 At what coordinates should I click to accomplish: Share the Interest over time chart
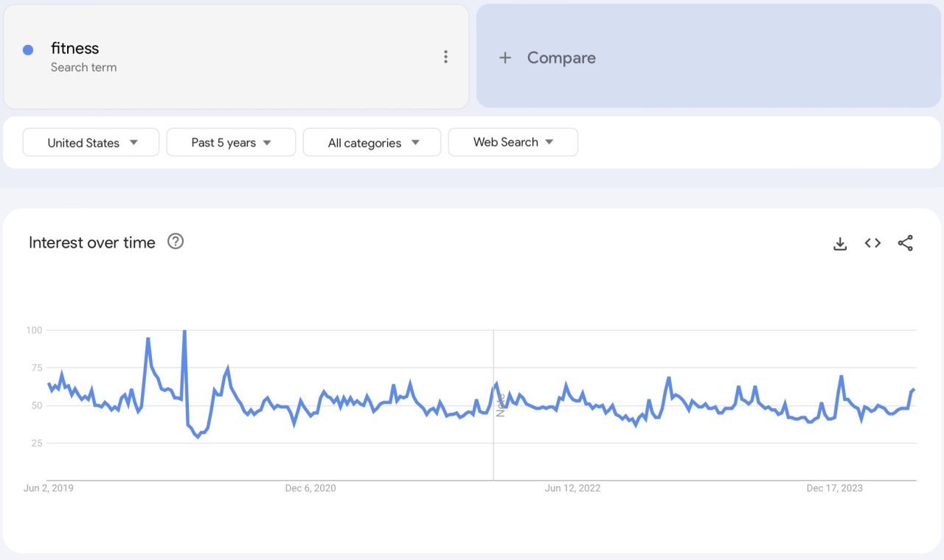[905, 243]
